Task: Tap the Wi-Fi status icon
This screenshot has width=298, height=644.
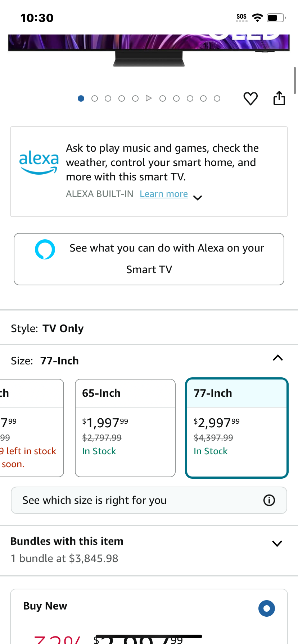Action: point(257,18)
